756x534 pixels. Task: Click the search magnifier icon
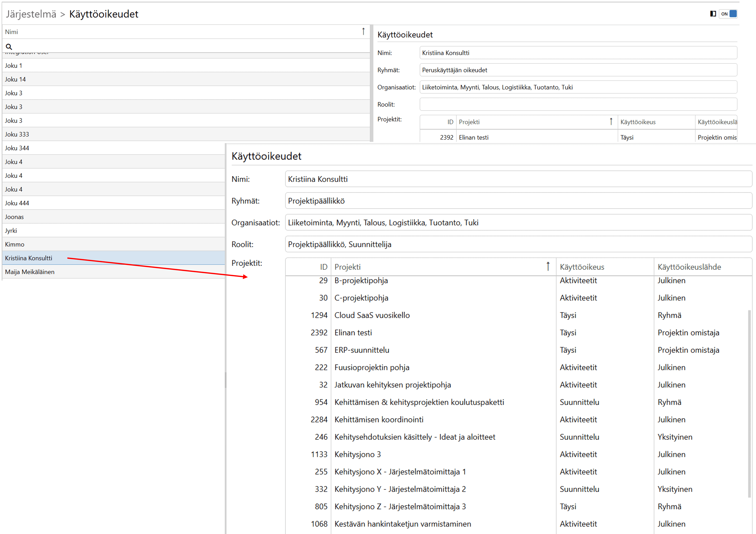[x=9, y=47]
